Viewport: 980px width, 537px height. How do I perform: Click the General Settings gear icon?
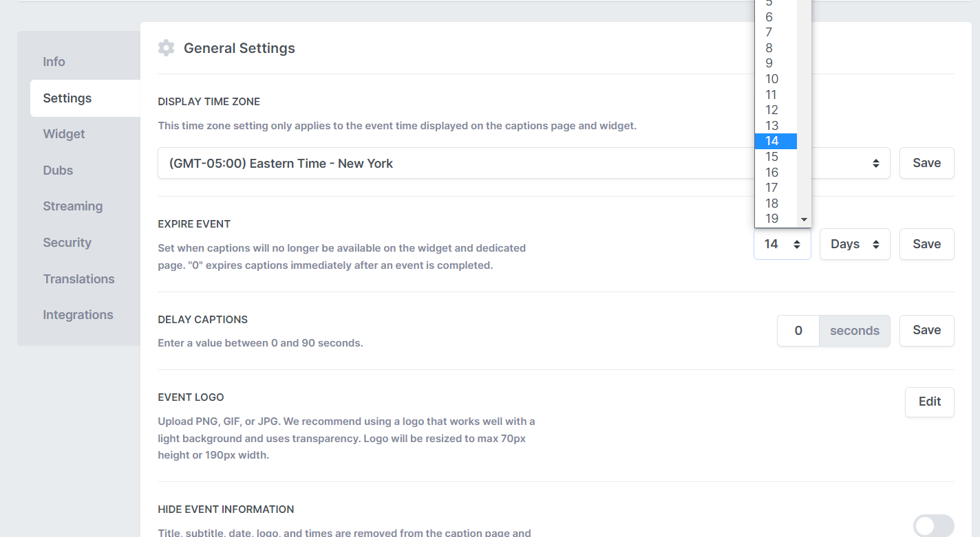pos(166,48)
